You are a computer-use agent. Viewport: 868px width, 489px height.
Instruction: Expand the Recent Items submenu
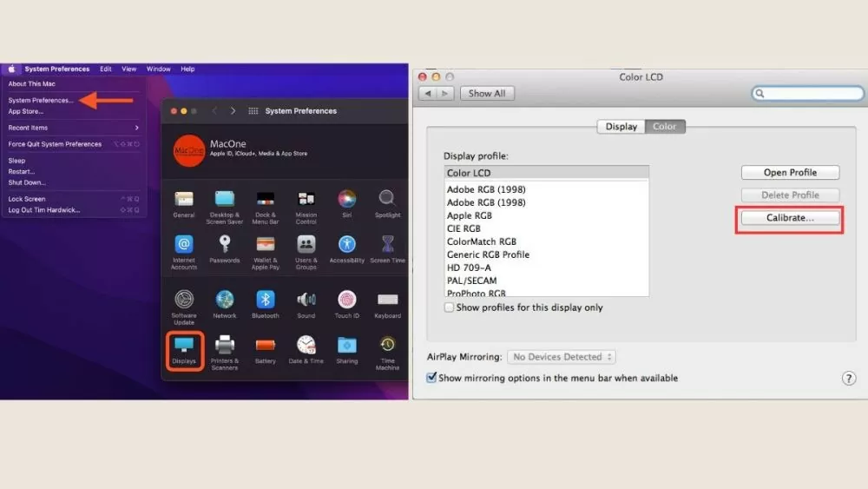(74, 128)
